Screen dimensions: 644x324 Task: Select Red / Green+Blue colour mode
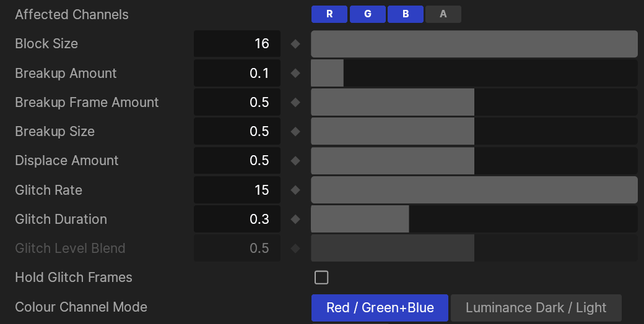(380, 308)
